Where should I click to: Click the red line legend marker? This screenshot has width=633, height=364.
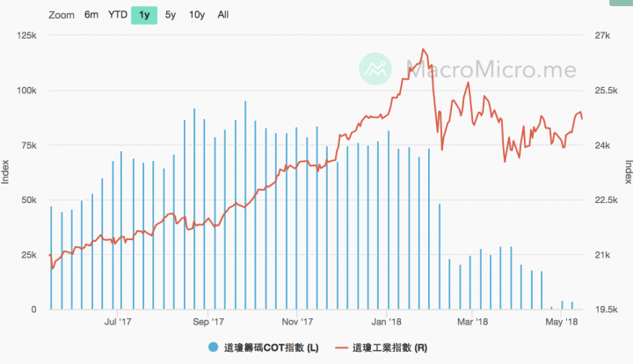point(341,347)
